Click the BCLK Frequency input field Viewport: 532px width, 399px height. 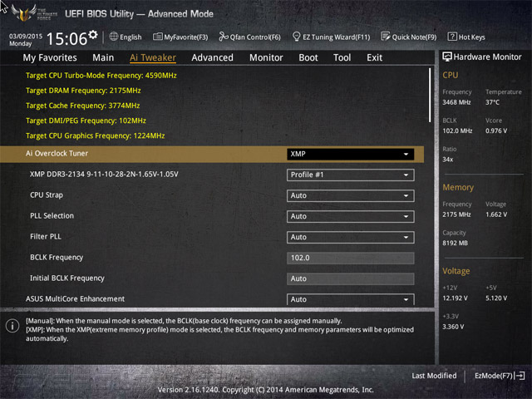point(350,258)
